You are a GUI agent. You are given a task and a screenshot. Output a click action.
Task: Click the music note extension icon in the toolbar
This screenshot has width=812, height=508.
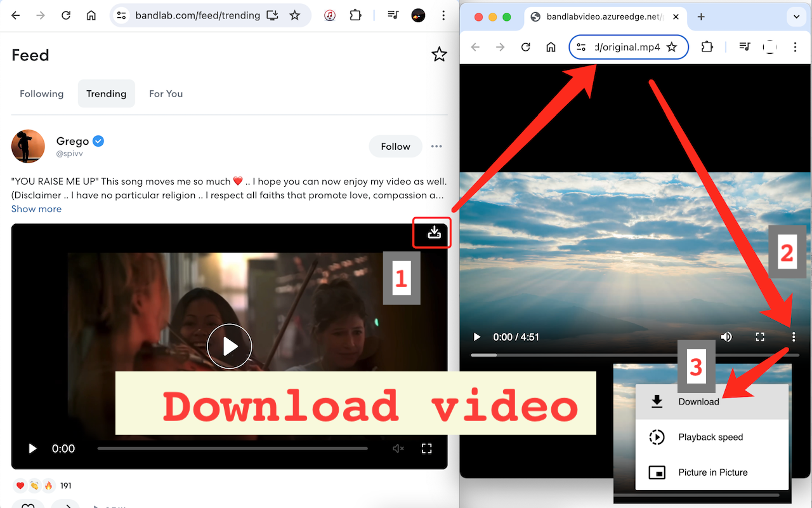click(329, 16)
